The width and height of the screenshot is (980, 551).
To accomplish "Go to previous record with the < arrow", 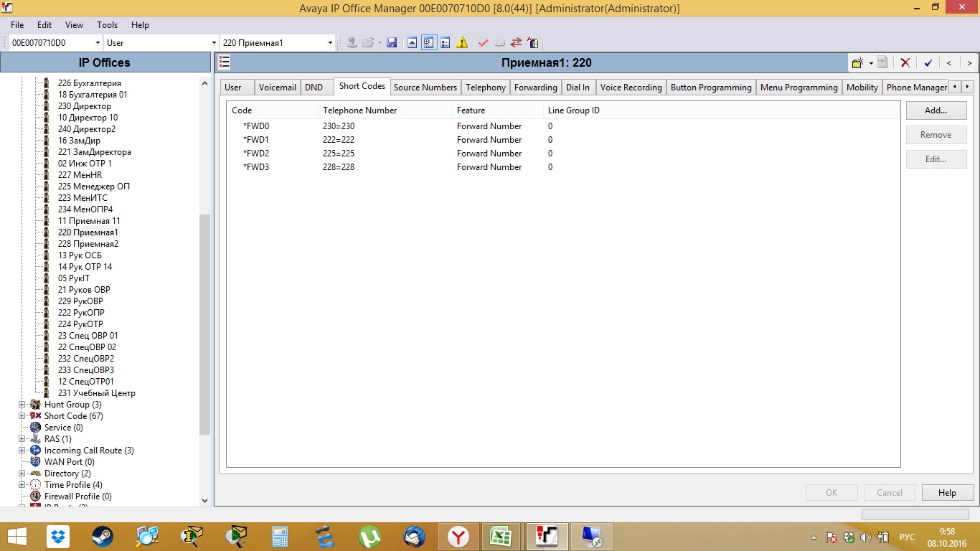I will 949,63.
